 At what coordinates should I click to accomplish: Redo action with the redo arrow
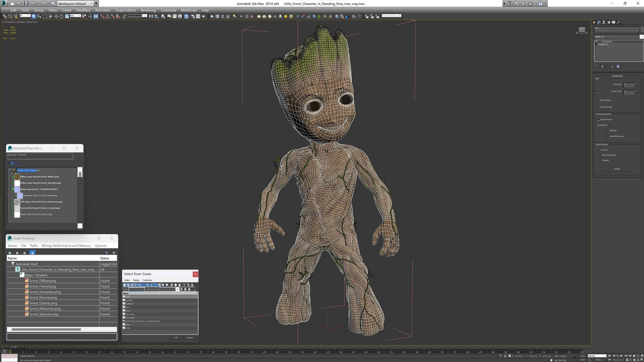(x=43, y=4)
